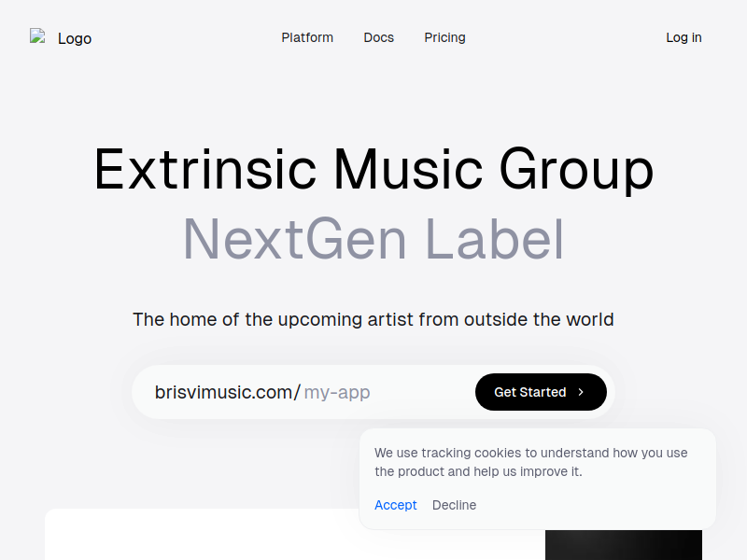Click the 'NextGen Label' subheading
The image size is (747, 560).
[374, 239]
